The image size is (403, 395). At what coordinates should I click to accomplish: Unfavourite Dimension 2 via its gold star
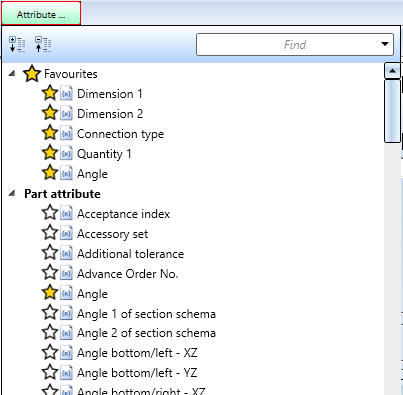[50, 113]
